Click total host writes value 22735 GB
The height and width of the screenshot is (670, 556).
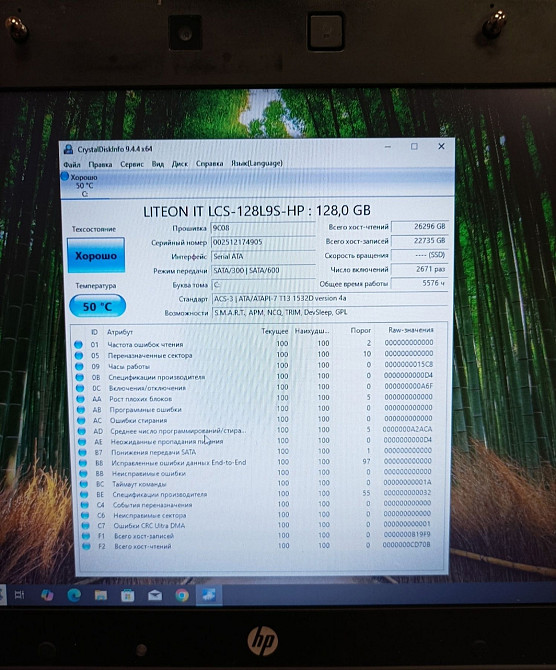[419, 241]
